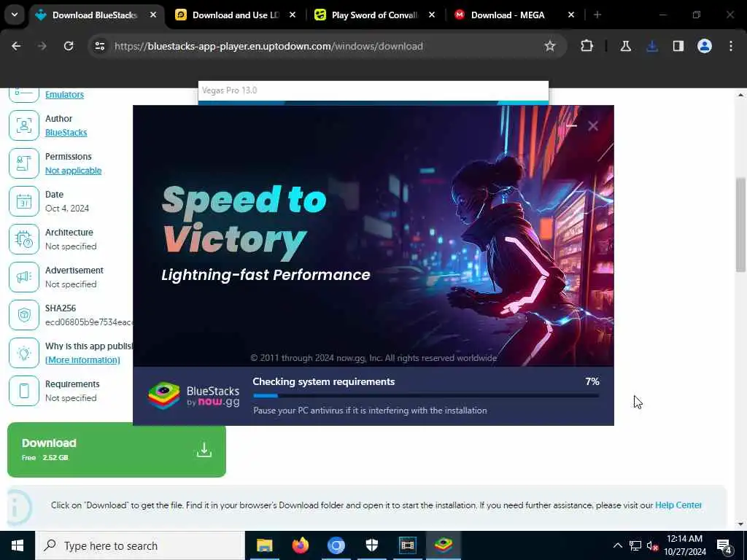Click the page vertical scrollbar thumb
This screenshot has height=560, width=747.
[740, 225]
